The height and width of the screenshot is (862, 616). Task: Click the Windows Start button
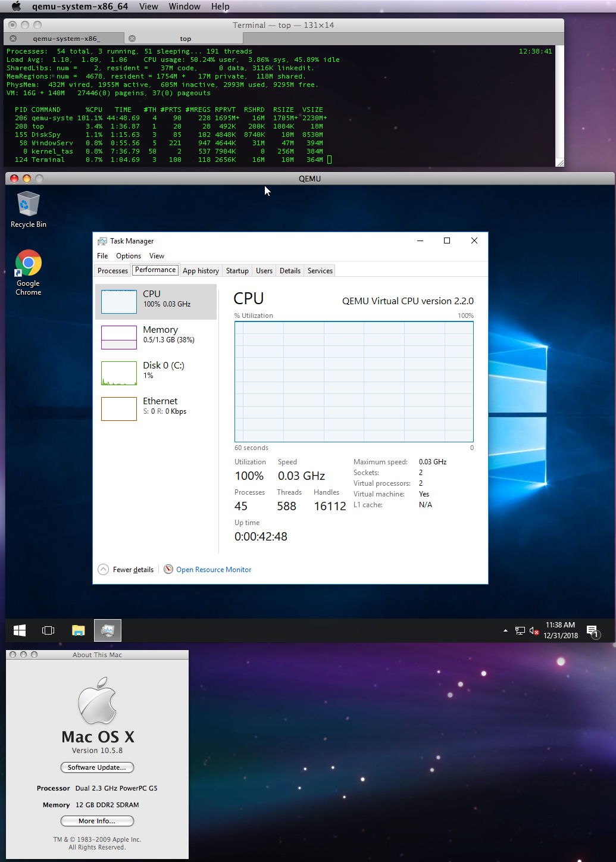20,630
